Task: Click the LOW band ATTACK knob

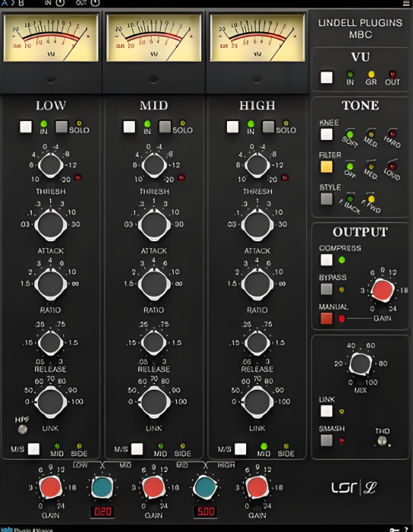Action: pyautogui.click(x=50, y=225)
